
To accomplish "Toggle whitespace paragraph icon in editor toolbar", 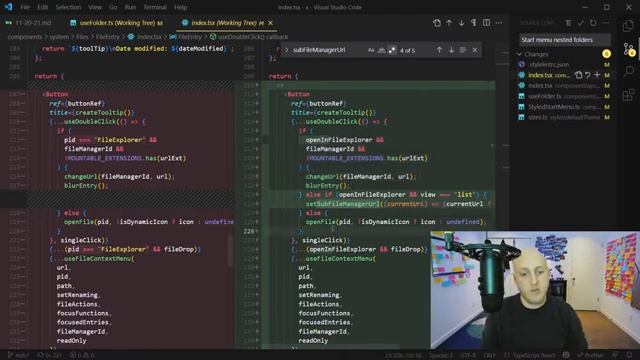I will pyautogui.click(x=473, y=23).
